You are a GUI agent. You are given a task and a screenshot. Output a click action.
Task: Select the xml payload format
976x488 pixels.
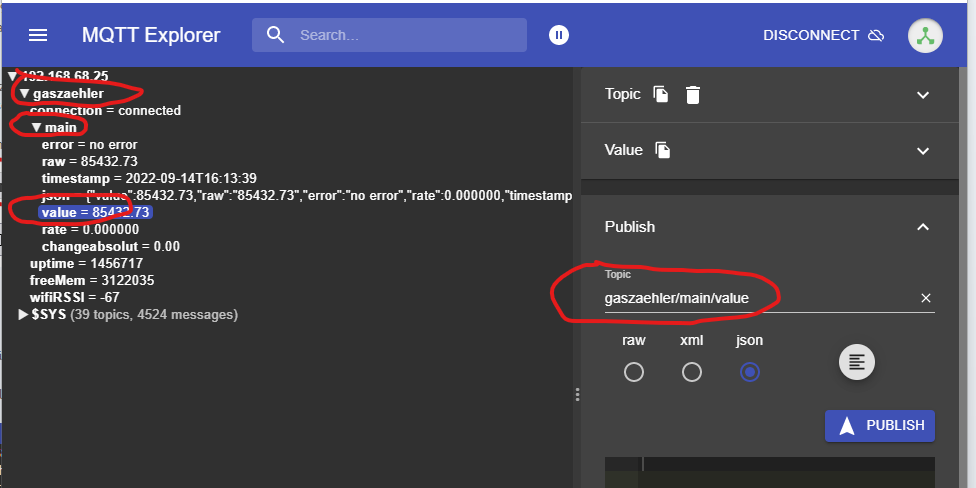click(x=692, y=372)
